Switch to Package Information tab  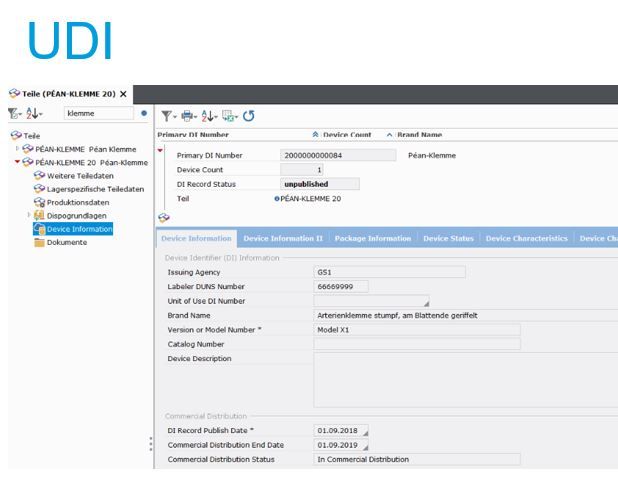(373, 238)
